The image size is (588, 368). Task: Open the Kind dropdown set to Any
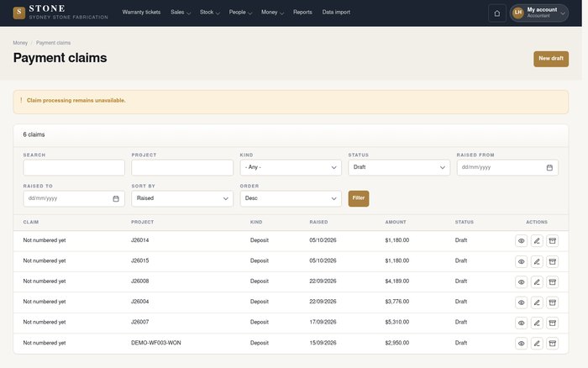tap(291, 168)
